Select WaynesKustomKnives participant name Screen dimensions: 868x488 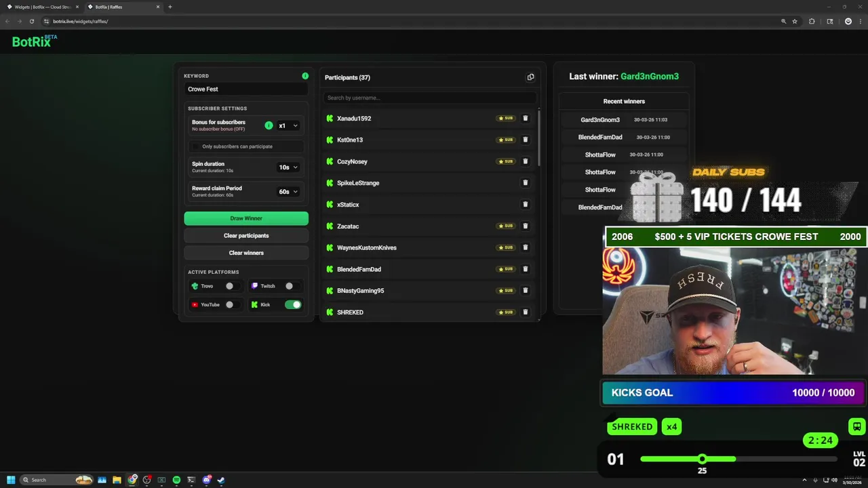[x=367, y=247]
